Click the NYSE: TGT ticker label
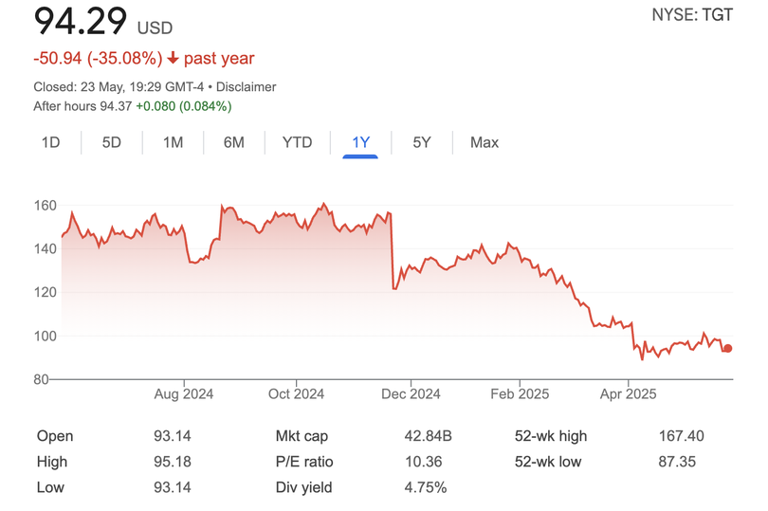This screenshot has width=768, height=511. (x=692, y=16)
